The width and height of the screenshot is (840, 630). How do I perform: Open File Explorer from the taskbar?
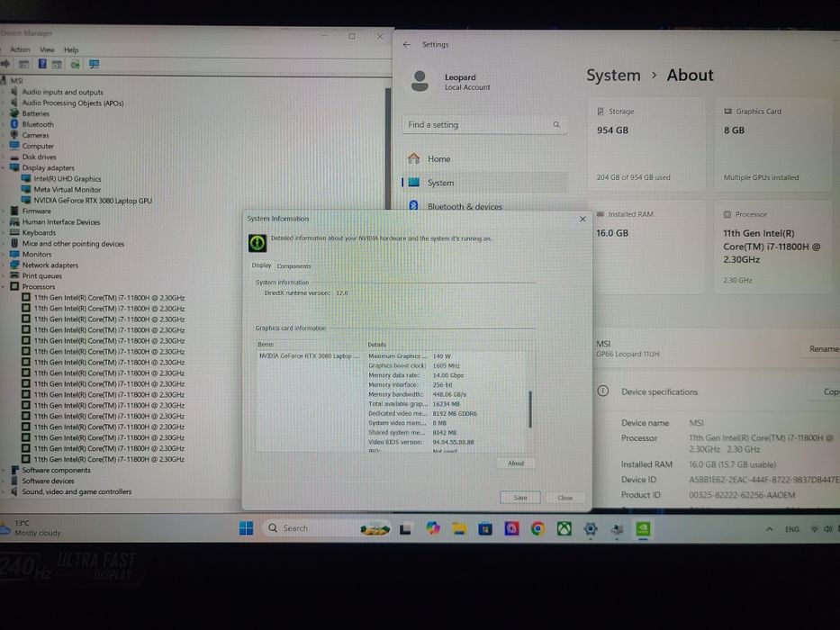pos(459,529)
